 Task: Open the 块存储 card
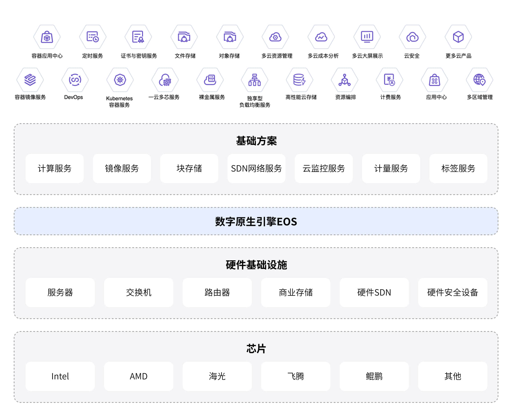pos(189,169)
